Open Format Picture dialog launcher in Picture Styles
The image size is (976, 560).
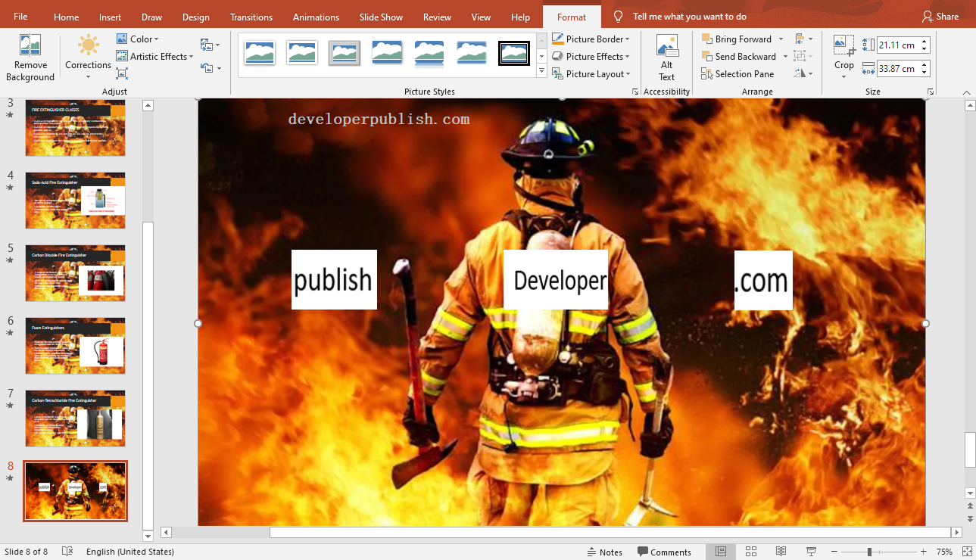point(635,92)
